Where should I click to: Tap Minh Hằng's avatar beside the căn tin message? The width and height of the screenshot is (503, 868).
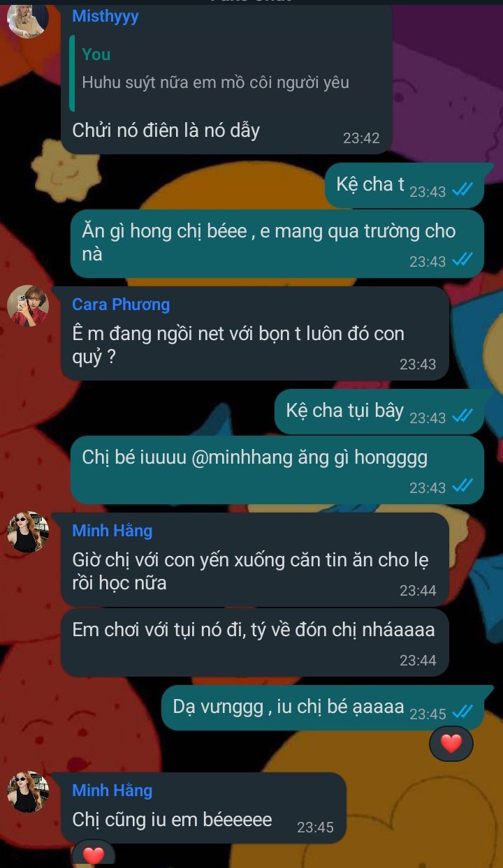click(x=28, y=532)
